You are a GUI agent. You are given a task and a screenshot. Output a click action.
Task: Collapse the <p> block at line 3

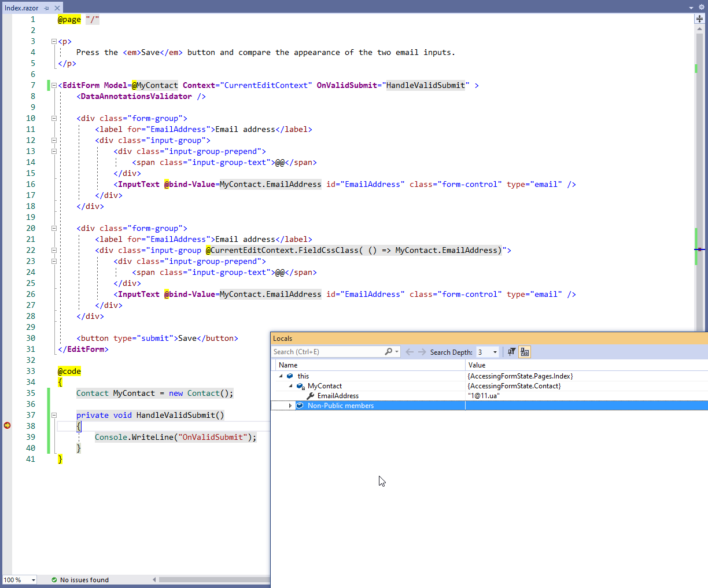(x=54, y=42)
